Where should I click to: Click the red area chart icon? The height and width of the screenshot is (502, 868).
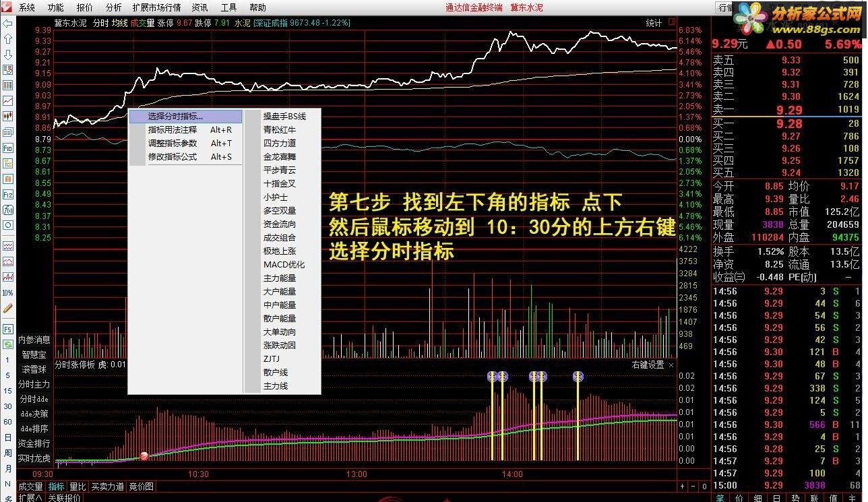7,261
